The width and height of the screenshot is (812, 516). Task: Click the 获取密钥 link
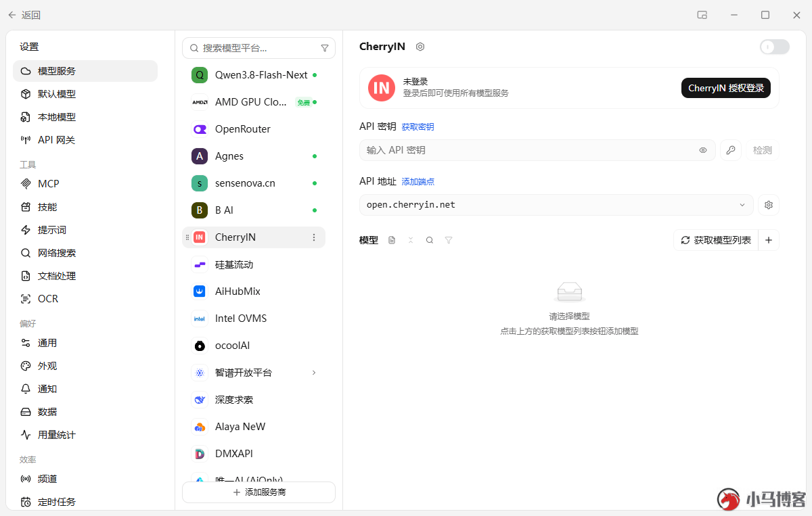tap(418, 126)
